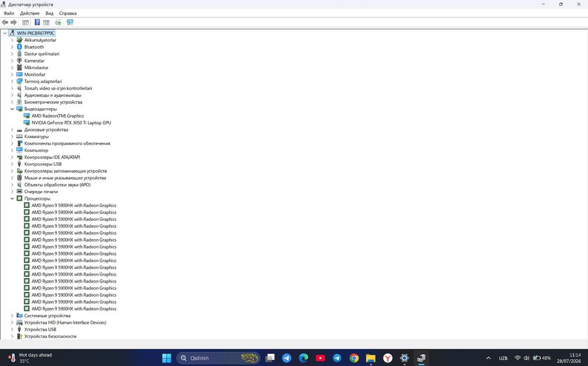Select the WIN-PKCBR6TPP9C computer name
This screenshot has height=366, width=588.
[36, 33]
